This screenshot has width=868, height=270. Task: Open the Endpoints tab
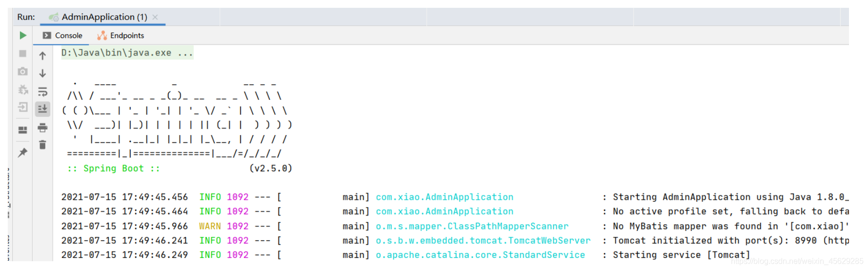(121, 35)
